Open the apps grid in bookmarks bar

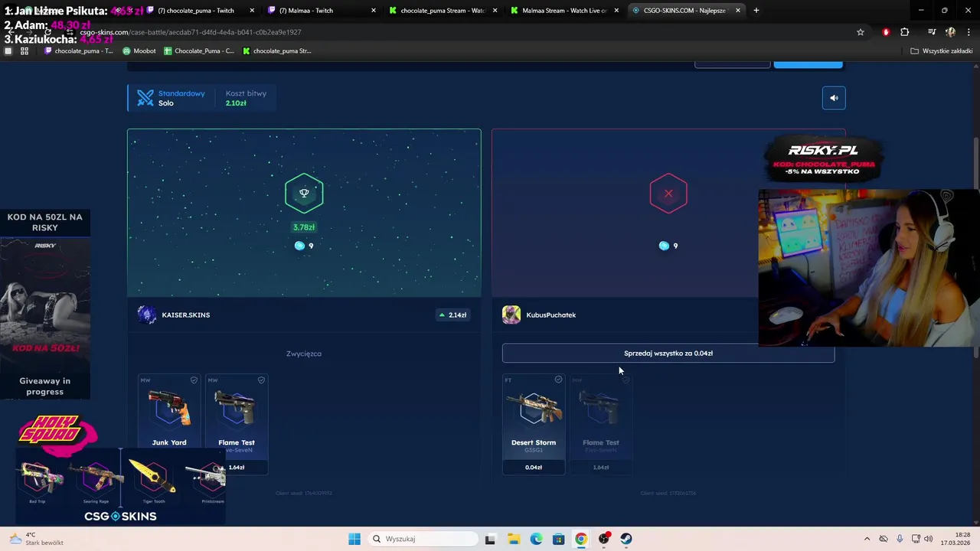click(24, 51)
